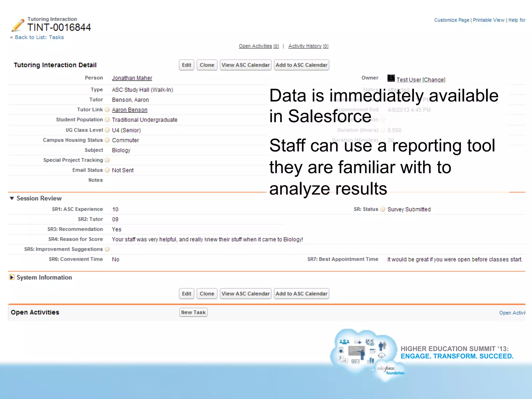
Task: Click Help for this page link
Action: [517, 20]
